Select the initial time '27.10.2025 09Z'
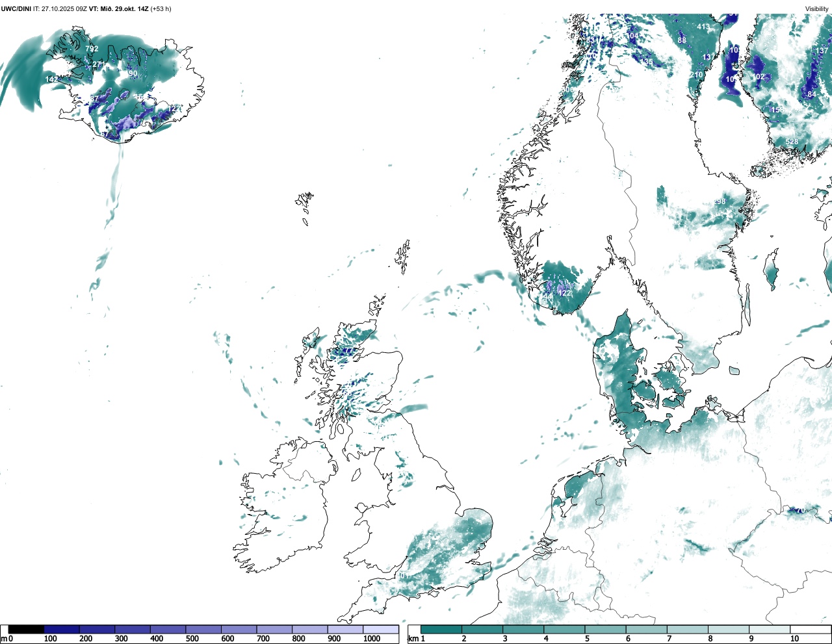The width and height of the screenshot is (832, 644). point(64,9)
